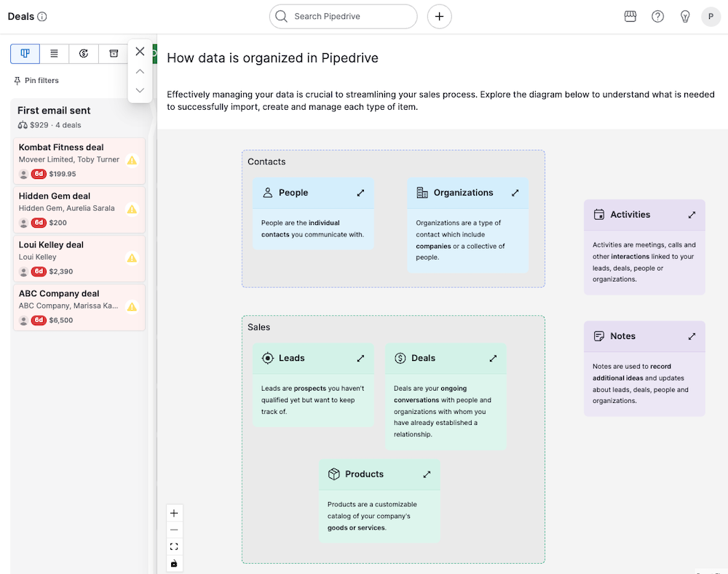
Task: Click the Sales group label
Action: [258, 327]
